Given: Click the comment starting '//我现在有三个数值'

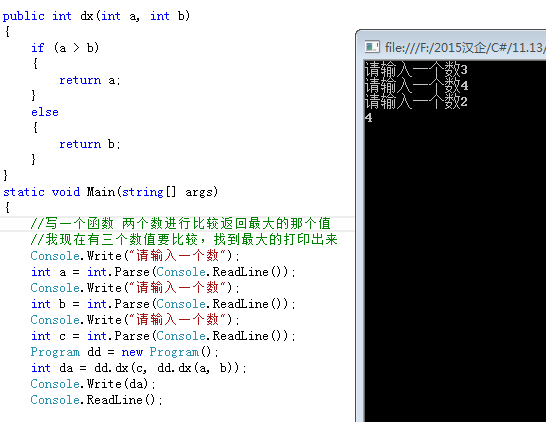Looking at the screenshot, I should [x=184, y=240].
